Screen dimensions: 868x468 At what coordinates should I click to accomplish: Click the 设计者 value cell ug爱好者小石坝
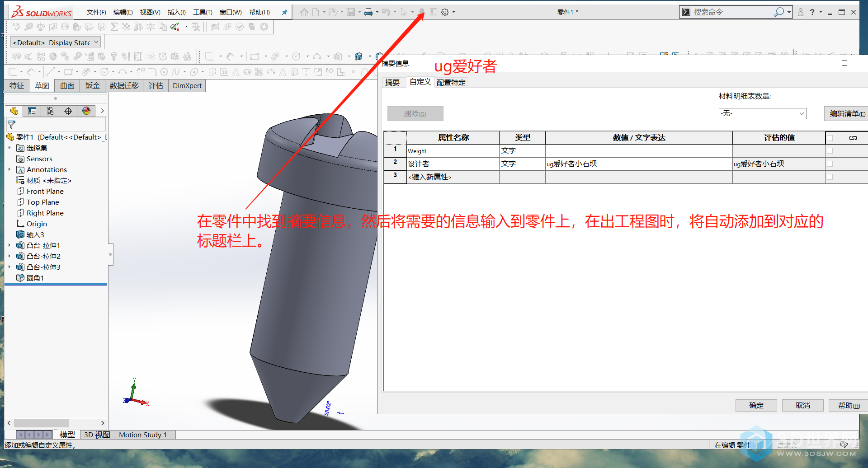point(638,164)
